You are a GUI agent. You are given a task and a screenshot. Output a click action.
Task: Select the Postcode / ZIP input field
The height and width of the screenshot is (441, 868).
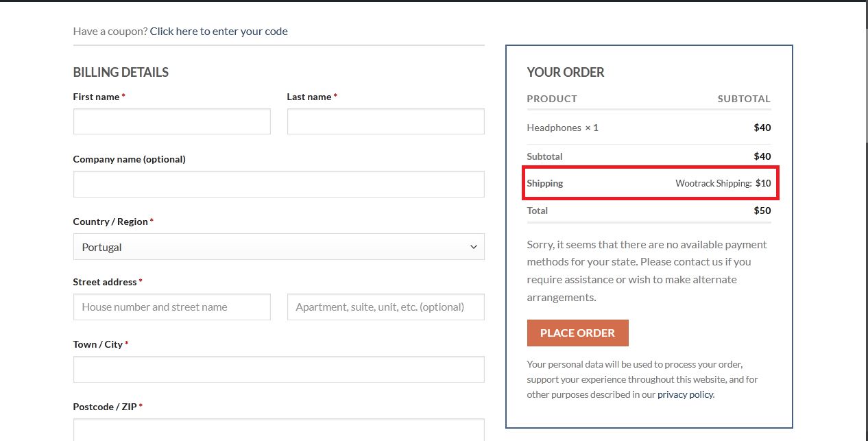278,430
